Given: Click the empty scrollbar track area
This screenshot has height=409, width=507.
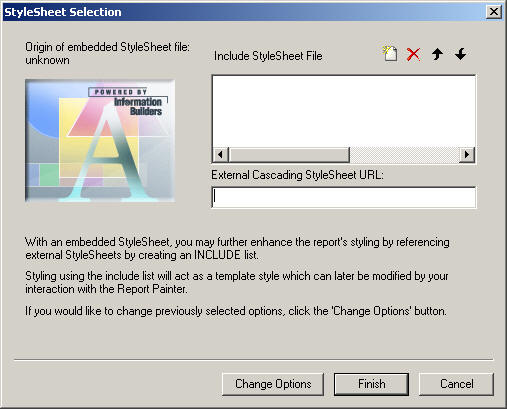Looking at the screenshot, I should pyautogui.click(x=404, y=155).
